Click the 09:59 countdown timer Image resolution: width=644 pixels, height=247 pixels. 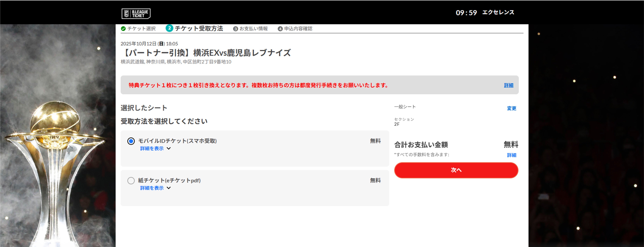point(466,13)
